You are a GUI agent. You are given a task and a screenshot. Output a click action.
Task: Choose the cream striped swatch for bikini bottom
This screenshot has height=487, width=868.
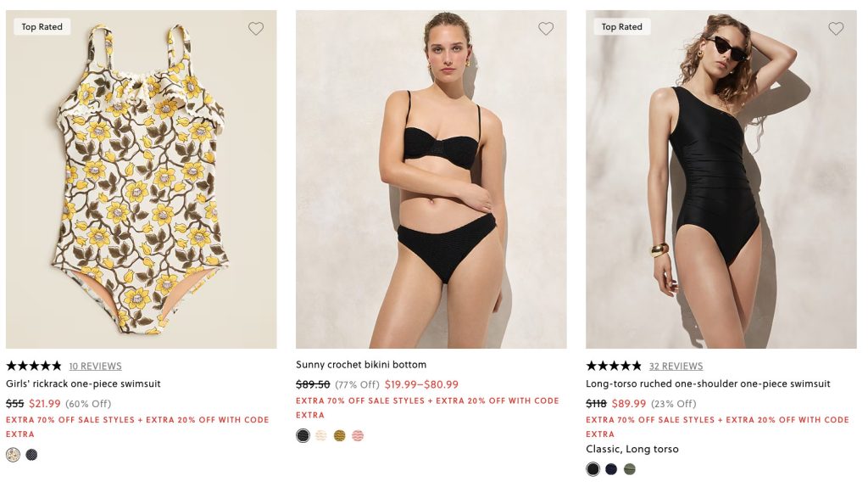tap(321, 436)
